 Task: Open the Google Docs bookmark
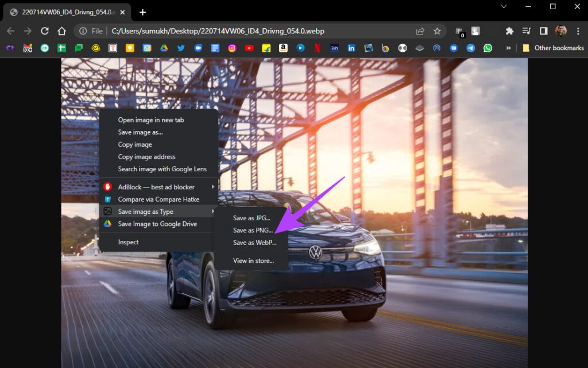215,48
